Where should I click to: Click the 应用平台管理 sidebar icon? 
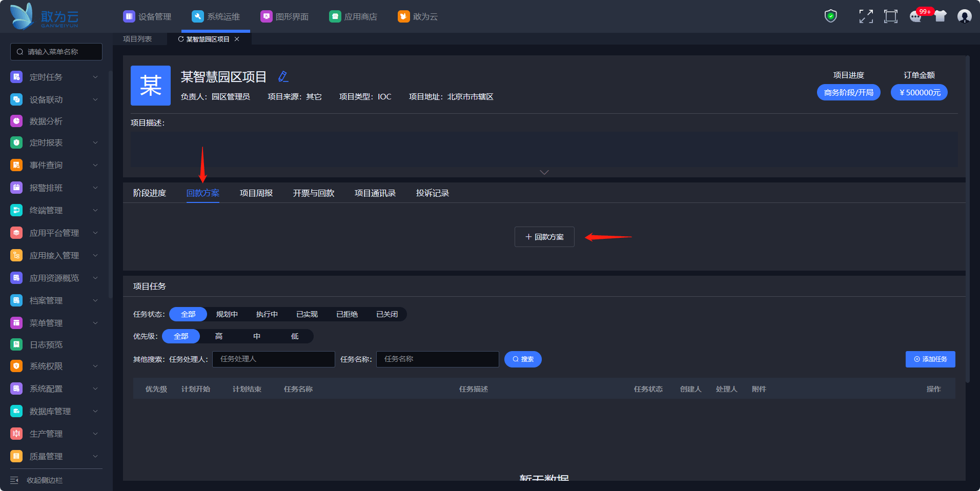pyautogui.click(x=16, y=233)
